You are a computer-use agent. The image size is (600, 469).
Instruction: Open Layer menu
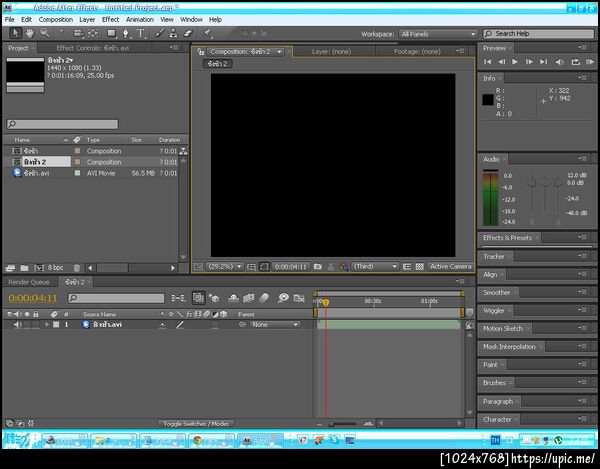pyautogui.click(x=87, y=20)
